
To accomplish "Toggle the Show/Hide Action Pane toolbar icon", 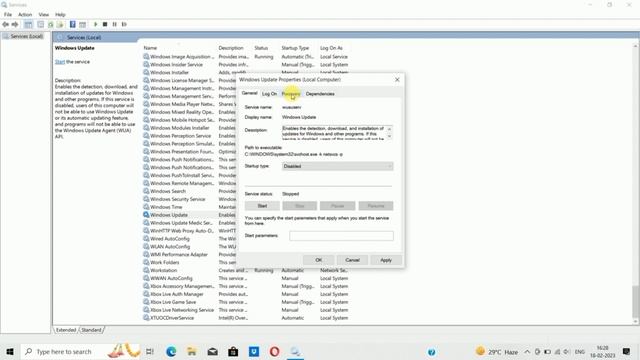I will click(82, 24).
